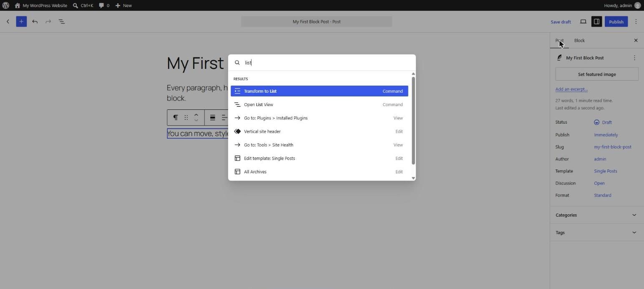Open the Single Posts template option
The height and width of the screenshot is (289, 644).
tap(606, 171)
